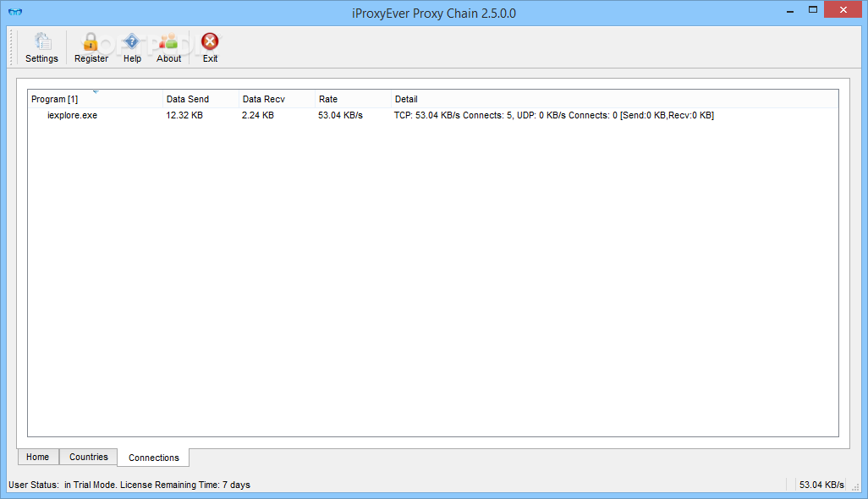Sort by the Data Recv column header
Viewport: 868px width, 499px height.
click(277, 99)
